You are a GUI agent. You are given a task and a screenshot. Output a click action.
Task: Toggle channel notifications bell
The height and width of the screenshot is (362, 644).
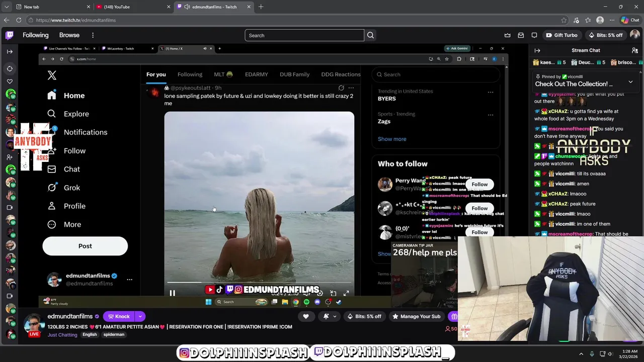tap(326, 316)
